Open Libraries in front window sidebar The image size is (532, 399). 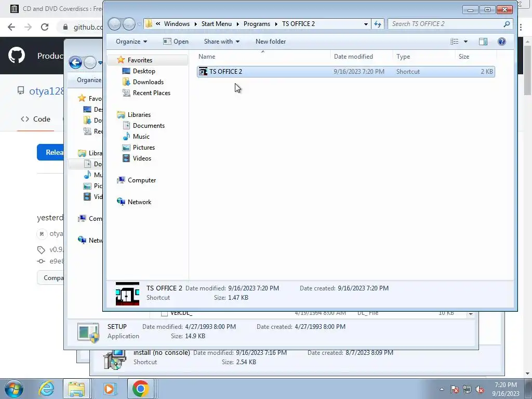point(139,115)
